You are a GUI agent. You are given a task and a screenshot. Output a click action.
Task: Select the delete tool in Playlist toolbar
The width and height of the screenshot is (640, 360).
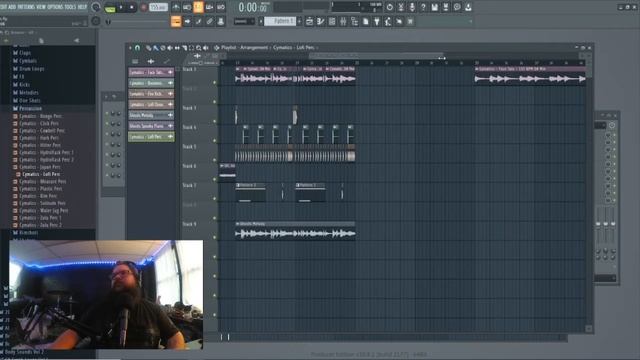coord(163,48)
